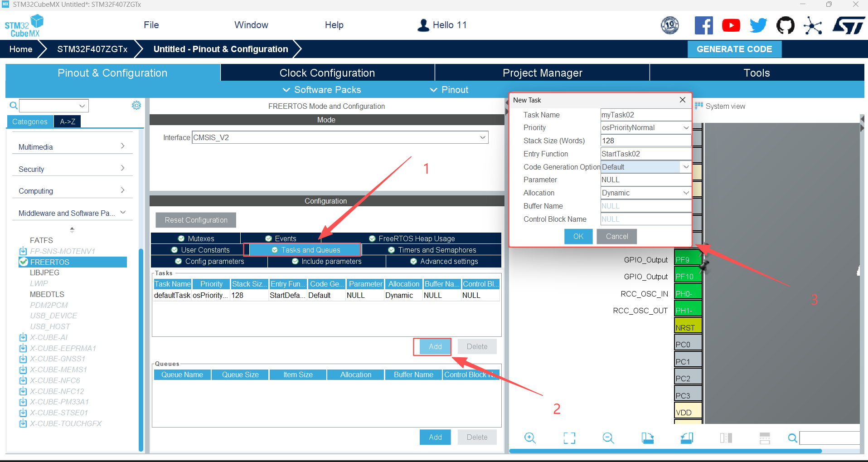Open the Facebook icon link
Image resolution: width=868 pixels, height=462 pixels.
[x=704, y=25]
